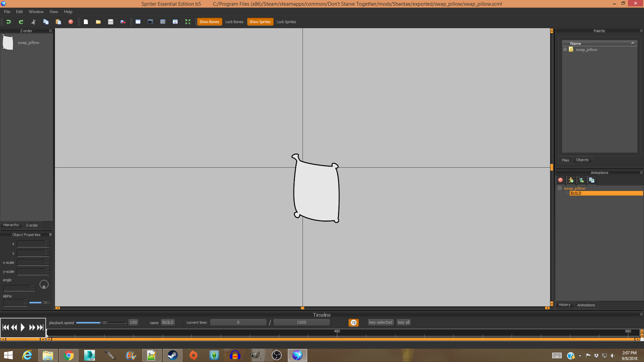
Task: Click the key selected button
Action: (381, 322)
